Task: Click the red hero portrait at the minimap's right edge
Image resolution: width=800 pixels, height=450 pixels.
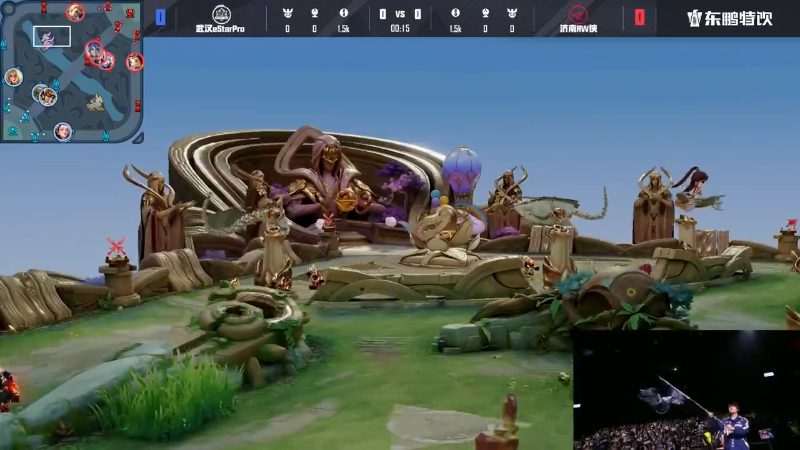Action: pos(135,62)
